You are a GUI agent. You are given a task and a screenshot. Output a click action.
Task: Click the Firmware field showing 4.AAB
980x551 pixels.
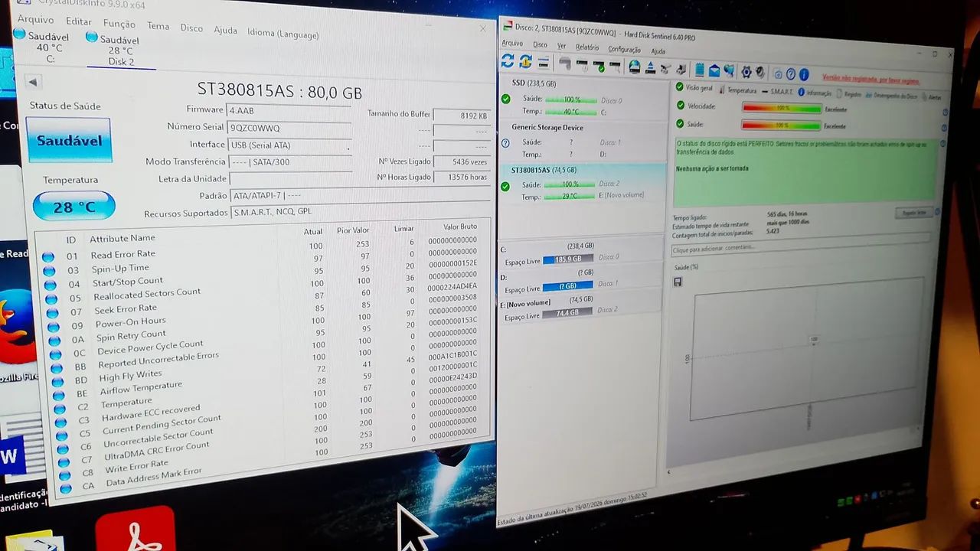point(289,110)
